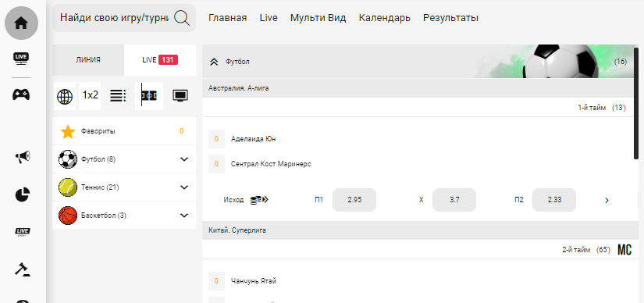The height and width of the screenshot is (303, 644).
Task: Click the football ball icon in sports list
Action: 68,159
